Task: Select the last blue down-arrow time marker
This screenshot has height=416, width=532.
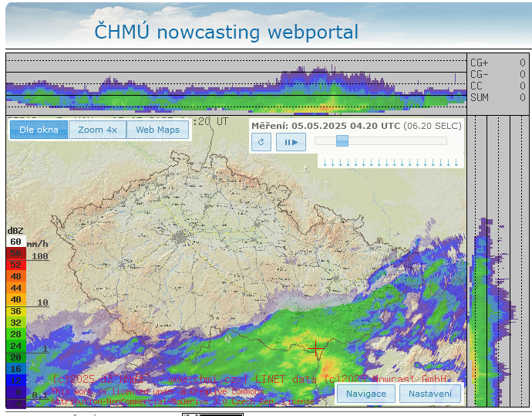Action: 456,163
